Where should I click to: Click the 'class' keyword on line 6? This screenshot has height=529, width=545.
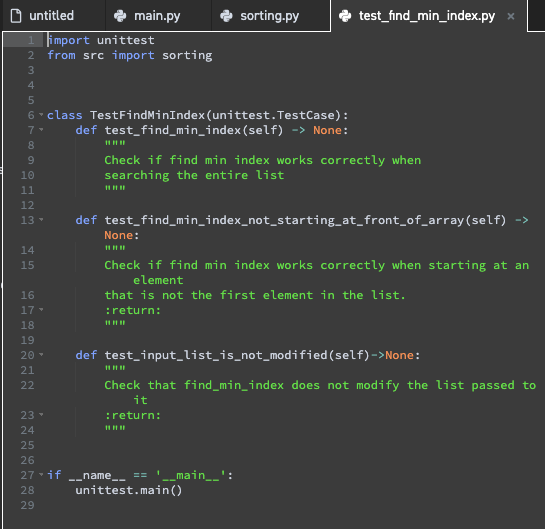65,115
